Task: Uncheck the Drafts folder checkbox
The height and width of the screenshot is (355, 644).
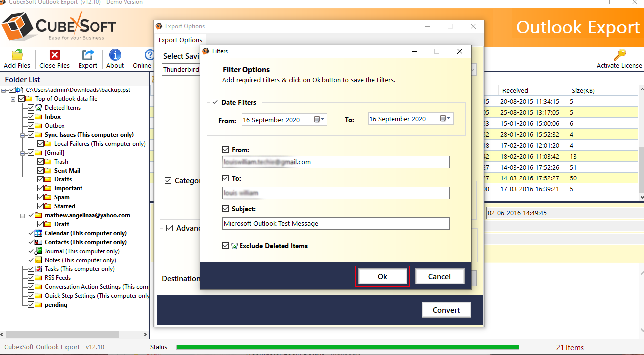Action: [x=41, y=179]
